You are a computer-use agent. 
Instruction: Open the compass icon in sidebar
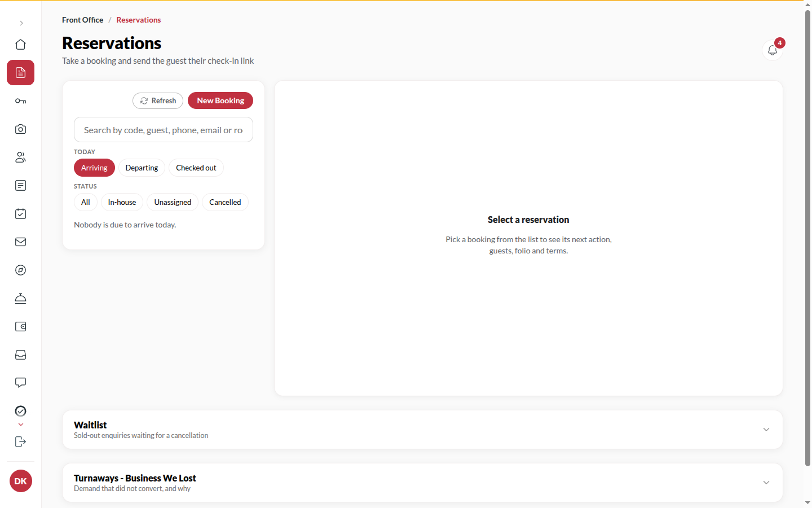click(21, 270)
